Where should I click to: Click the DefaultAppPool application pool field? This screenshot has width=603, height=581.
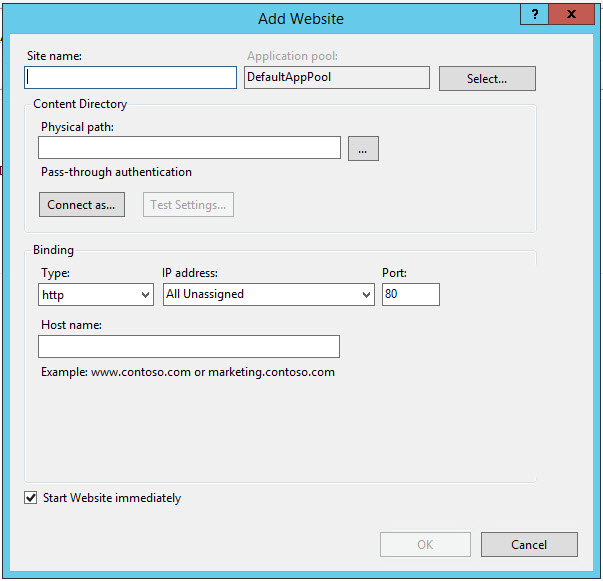point(336,78)
